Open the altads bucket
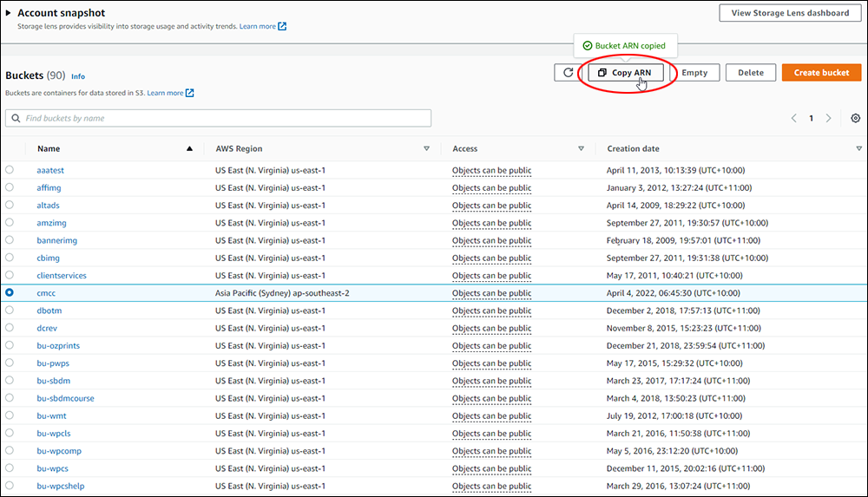 point(48,206)
